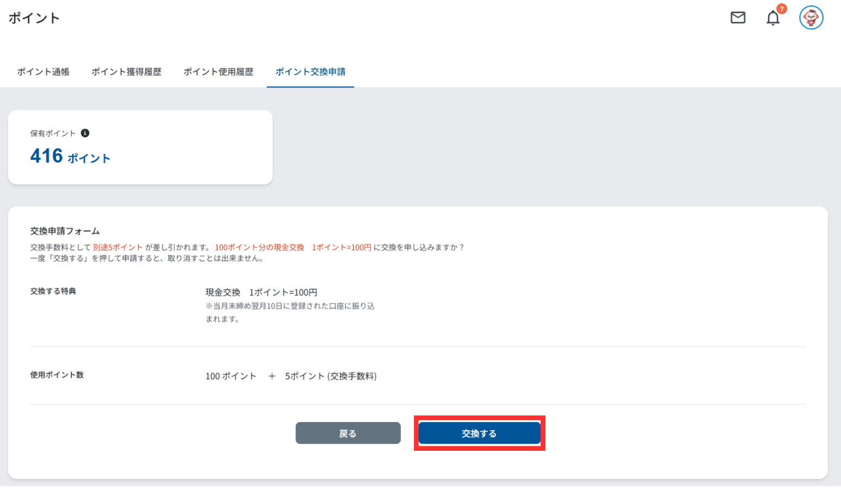Image resolution: width=841 pixels, height=504 pixels.
Task: Click the red 100ポイント分の現金交換 text
Action: (259, 247)
